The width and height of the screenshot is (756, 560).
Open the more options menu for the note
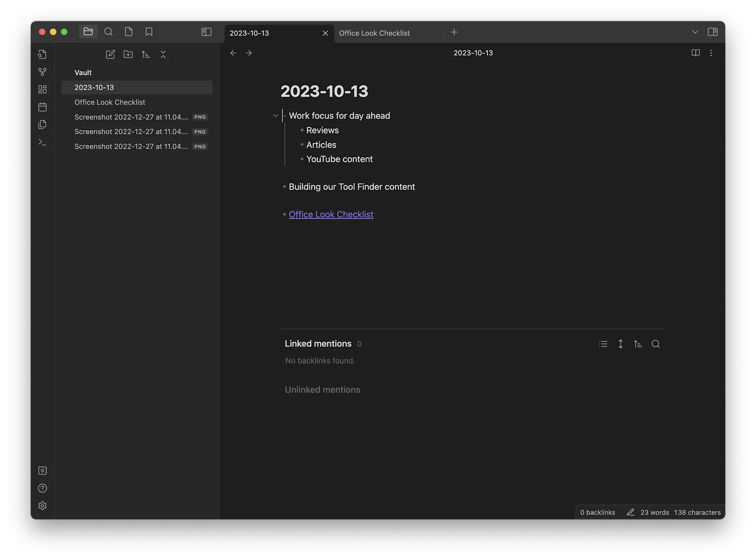[711, 53]
